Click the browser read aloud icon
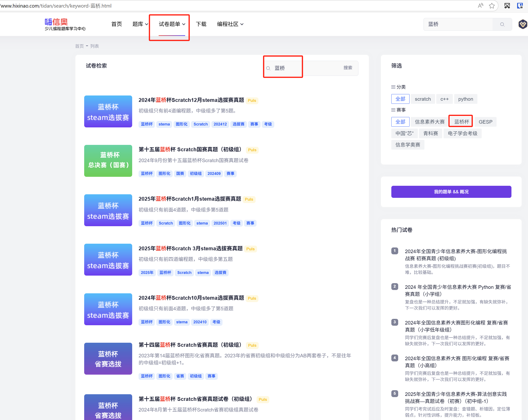 (x=480, y=6)
